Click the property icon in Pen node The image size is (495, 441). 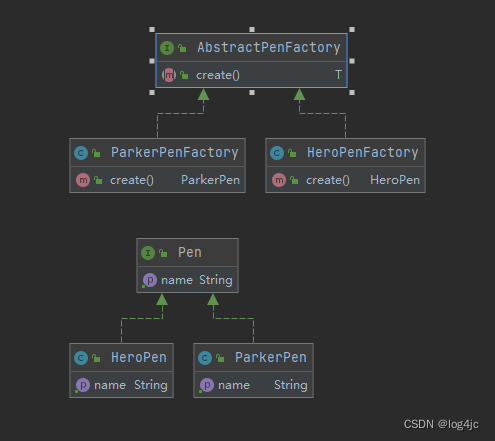click(150, 280)
